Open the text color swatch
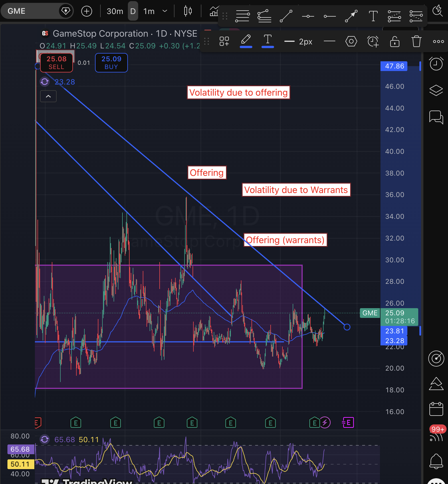 (268, 41)
